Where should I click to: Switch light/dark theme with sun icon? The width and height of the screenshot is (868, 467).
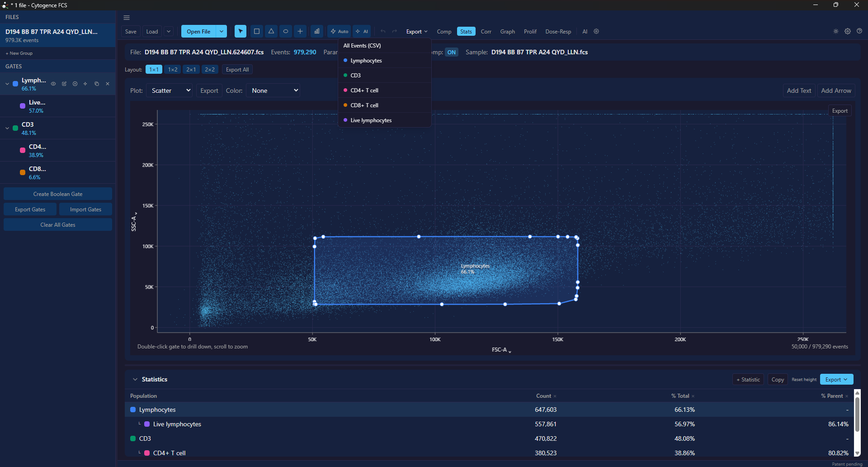click(x=836, y=31)
